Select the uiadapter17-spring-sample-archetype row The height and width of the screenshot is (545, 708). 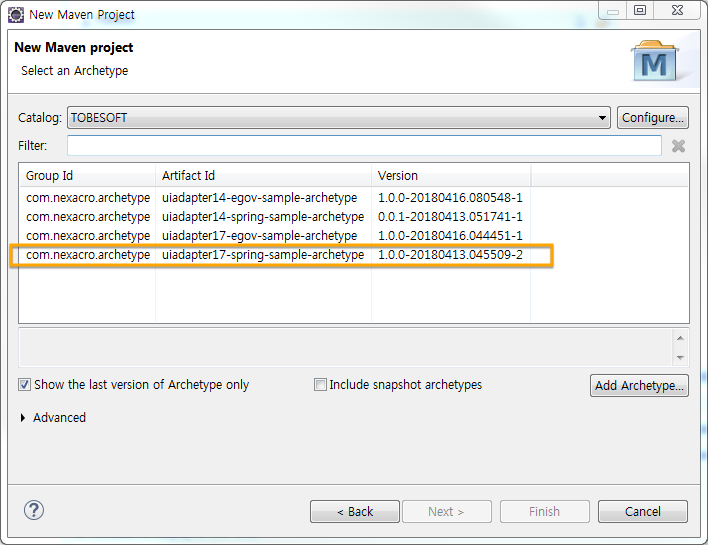(263, 255)
